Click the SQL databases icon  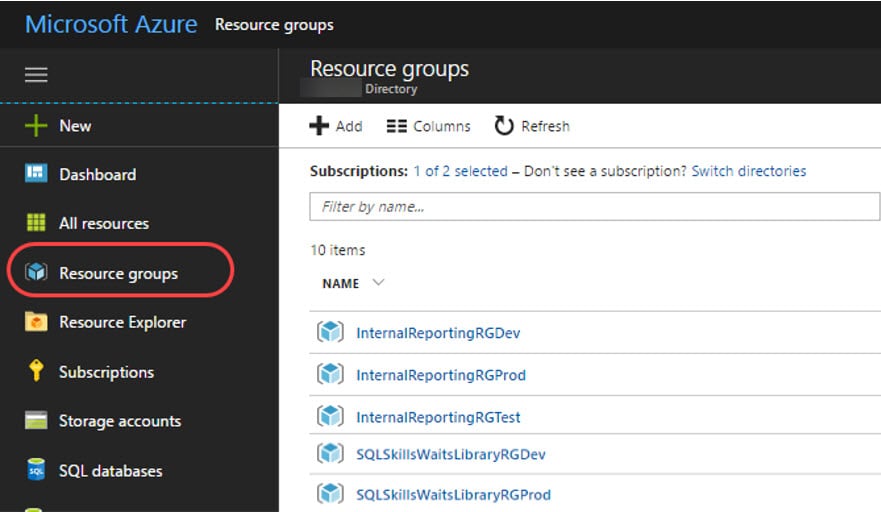click(36, 469)
